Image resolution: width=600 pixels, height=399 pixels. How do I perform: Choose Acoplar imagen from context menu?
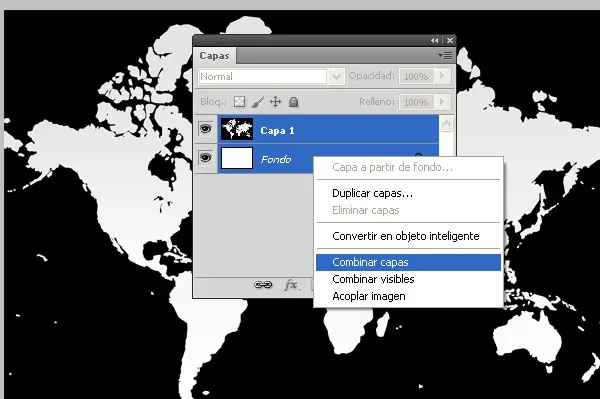point(408,296)
